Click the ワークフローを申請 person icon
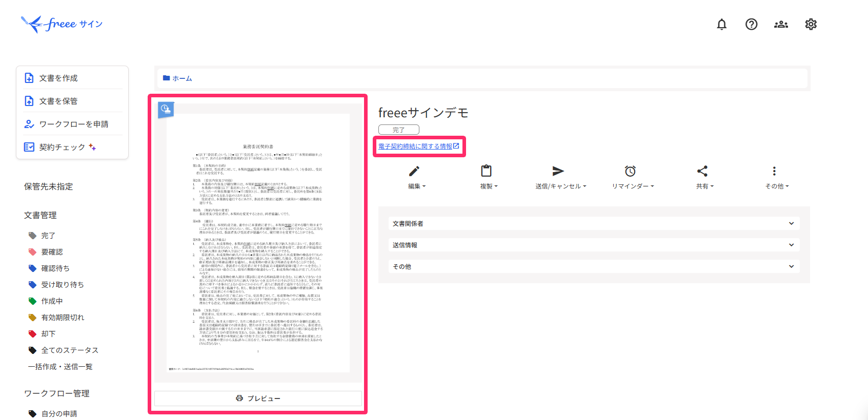Screen dimensions: 868x420 (x=29, y=124)
